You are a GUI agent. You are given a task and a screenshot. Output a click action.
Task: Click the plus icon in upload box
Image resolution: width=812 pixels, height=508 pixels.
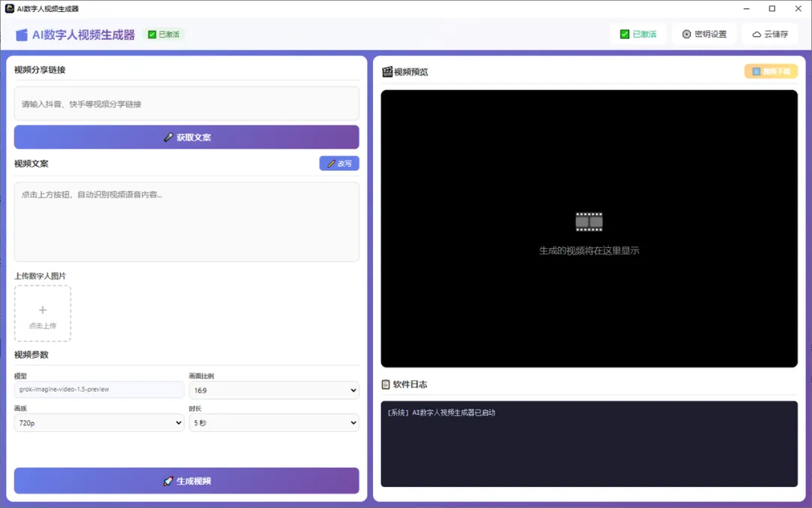click(x=42, y=310)
